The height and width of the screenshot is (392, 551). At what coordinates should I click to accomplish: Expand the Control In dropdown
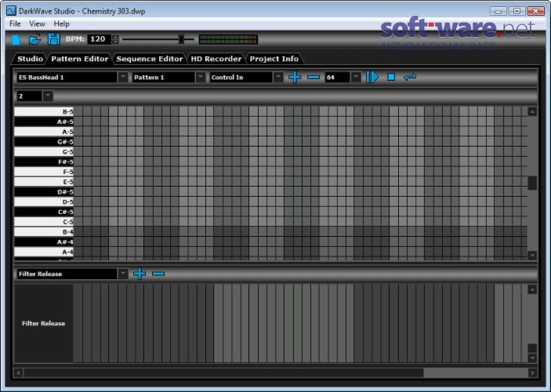pyautogui.click(x=278, y=77)
